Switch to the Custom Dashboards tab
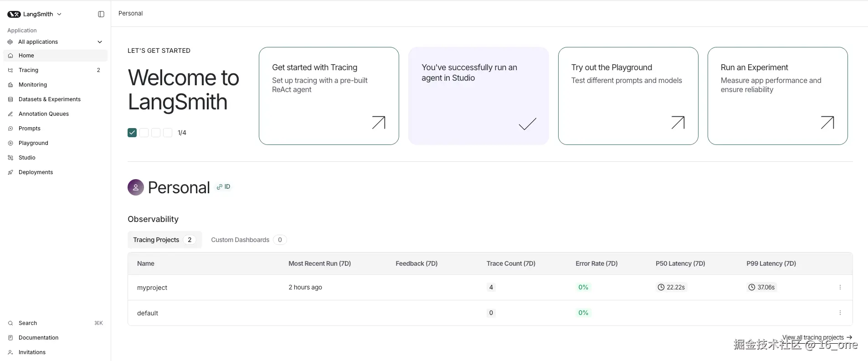The image size is (868, 361). click(x=248, y=240)
